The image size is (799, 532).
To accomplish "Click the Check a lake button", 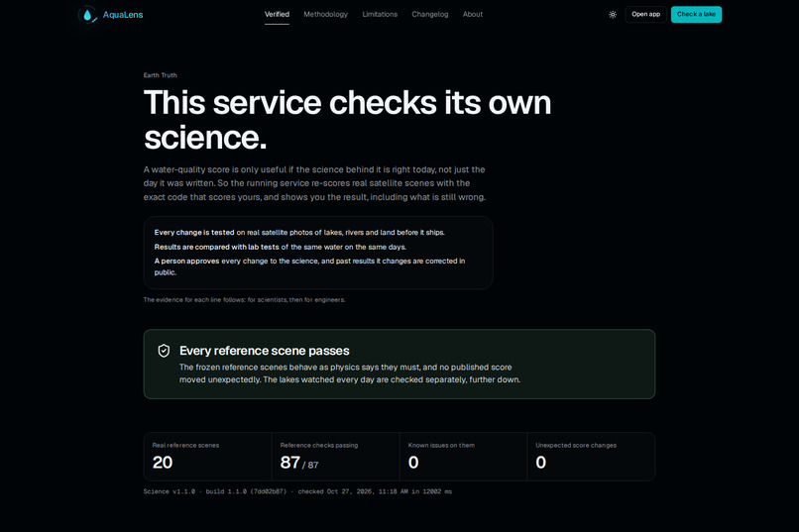I will click(x=696, y=14).
